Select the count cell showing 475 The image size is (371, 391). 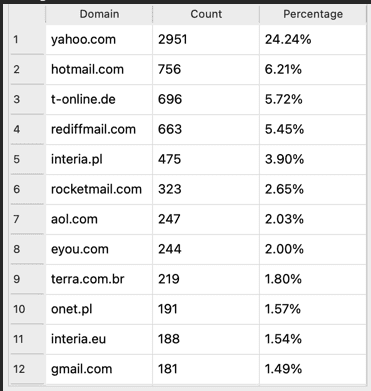(206, 159)
